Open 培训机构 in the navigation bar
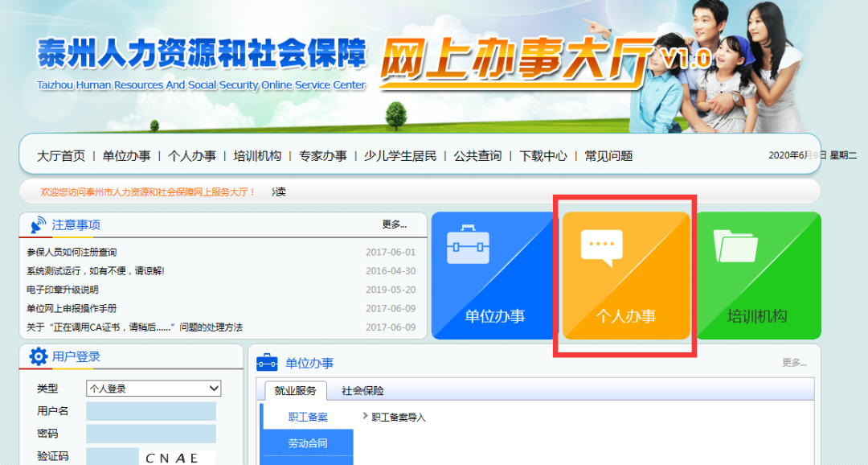The height and width of the screenshot is (465, 868). point(257,156)
